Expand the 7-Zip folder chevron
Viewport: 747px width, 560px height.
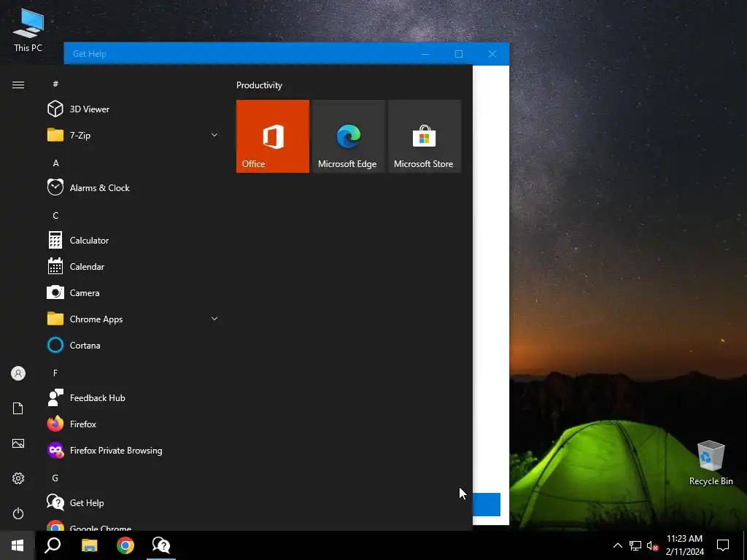214,135
